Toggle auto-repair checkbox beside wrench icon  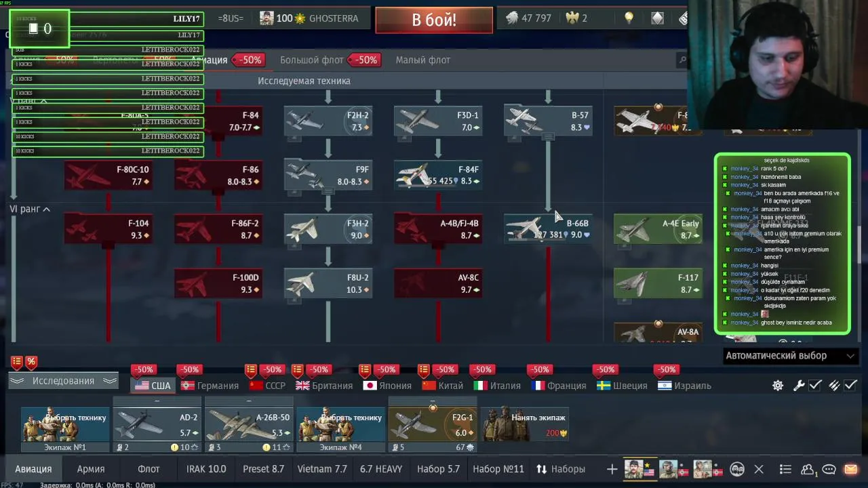(x=816, y=385)
